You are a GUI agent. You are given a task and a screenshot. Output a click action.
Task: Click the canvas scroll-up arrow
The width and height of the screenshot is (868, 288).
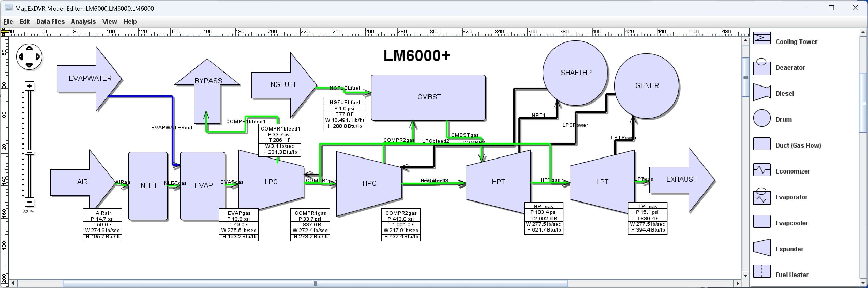click(x=745, y=40)
